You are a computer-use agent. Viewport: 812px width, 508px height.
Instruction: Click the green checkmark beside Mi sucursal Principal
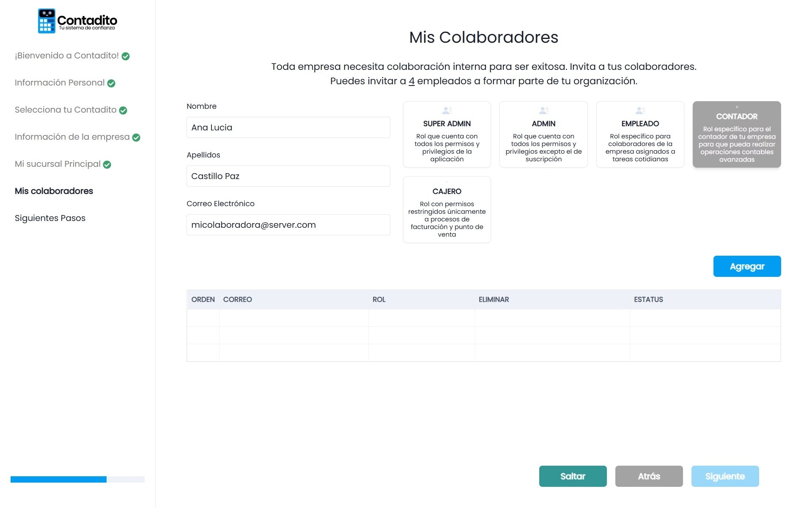tap(107, 165)
